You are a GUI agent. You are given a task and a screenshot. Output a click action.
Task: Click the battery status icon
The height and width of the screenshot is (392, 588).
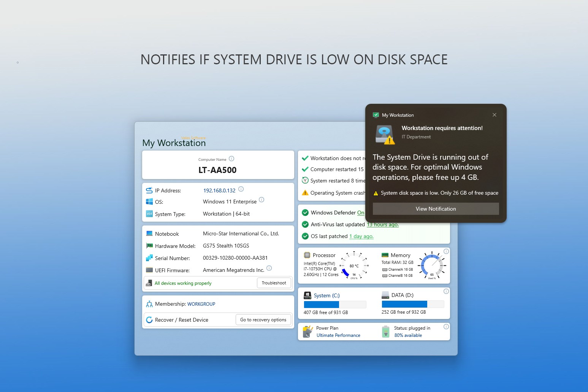(386, 332)
